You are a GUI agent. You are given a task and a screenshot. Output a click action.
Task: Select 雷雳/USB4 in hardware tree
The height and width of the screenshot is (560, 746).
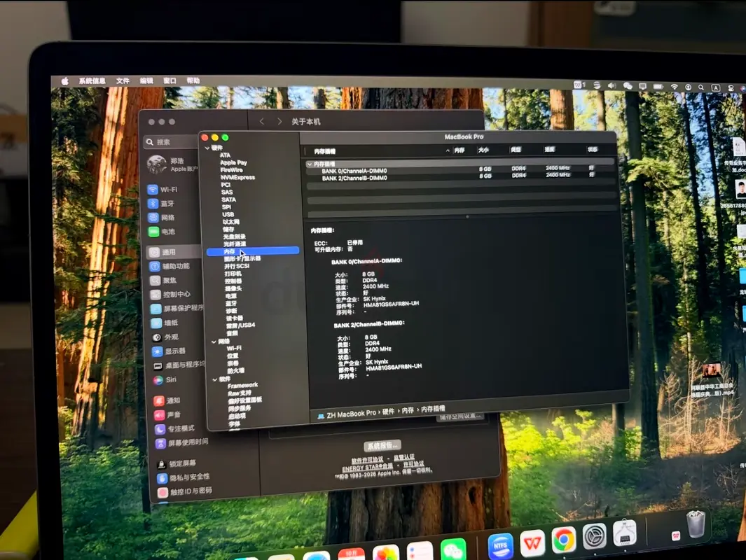tap(241, 325)
